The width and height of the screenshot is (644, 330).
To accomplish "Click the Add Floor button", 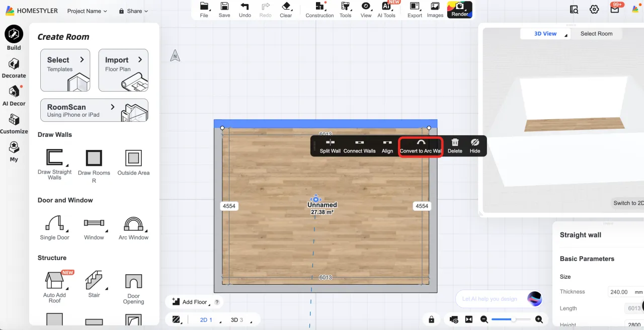I will pos(191,302).
